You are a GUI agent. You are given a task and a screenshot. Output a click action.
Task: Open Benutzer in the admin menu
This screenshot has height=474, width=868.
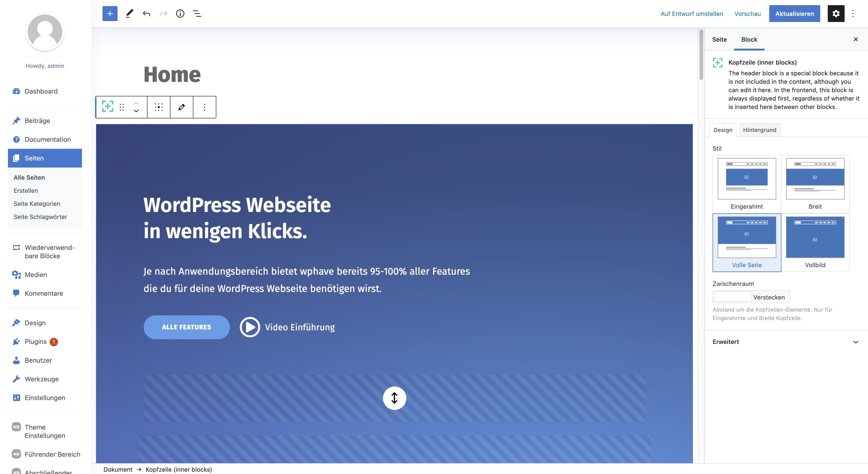point(45,360)
